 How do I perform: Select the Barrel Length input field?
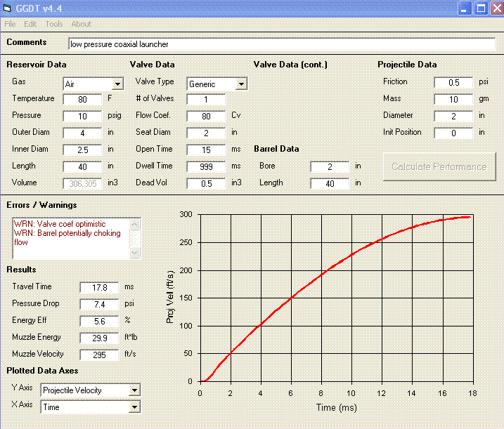[330, 184]
